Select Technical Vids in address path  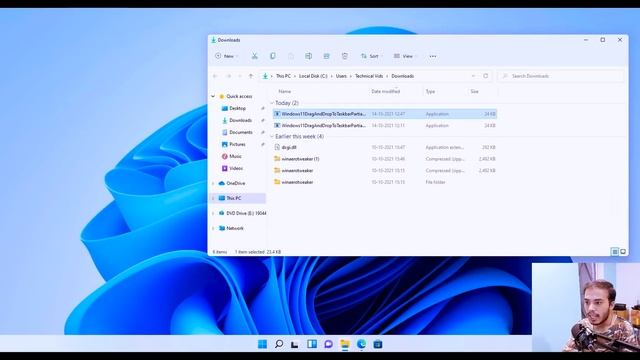pos(369,76)
